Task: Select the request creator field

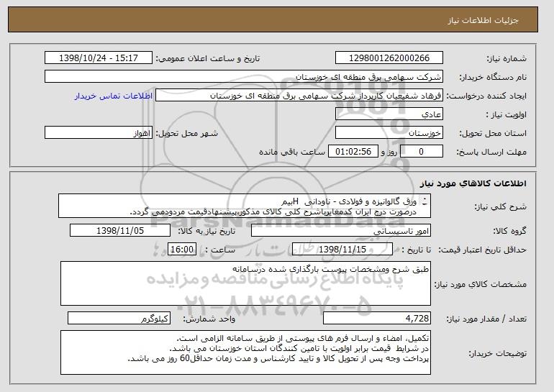Action: 299,96
